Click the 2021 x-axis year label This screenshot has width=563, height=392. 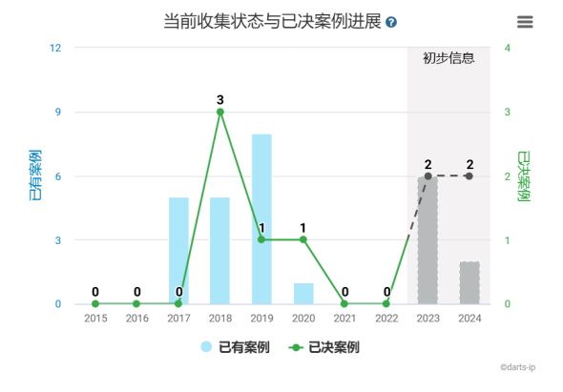point(345,318)
